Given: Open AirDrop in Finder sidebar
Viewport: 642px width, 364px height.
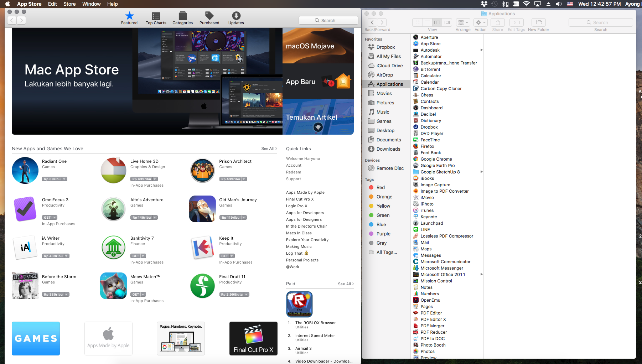Looking at the screenshot, I should [384, 75].
